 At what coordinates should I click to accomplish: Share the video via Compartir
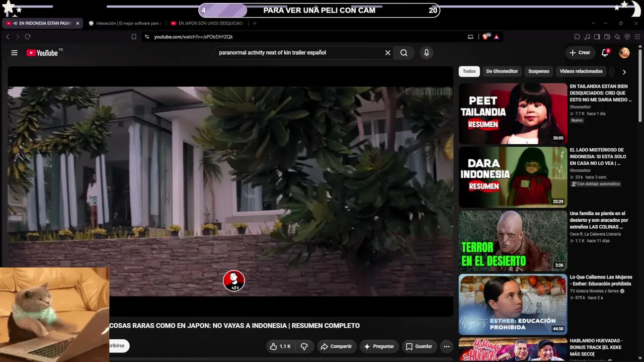click(x=337, y=346)
